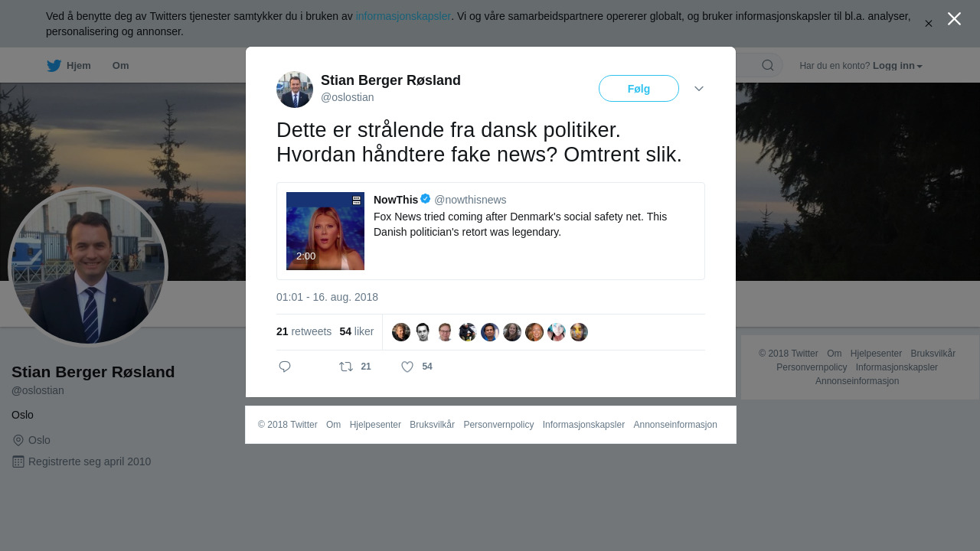The height and width of the screenshot is (551, 980).
Task: Open the informasjonskapsler link in banner
Action: tap(403, 16)
